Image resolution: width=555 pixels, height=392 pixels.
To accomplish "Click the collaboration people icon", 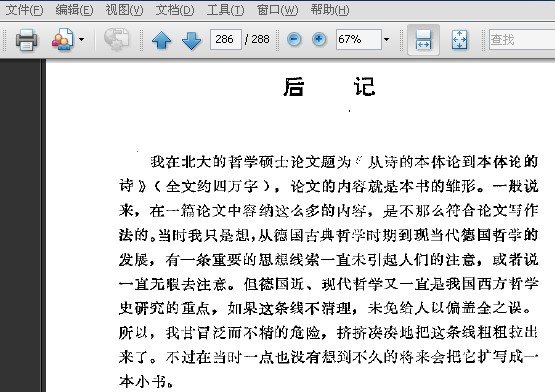I will pos(63,40).
